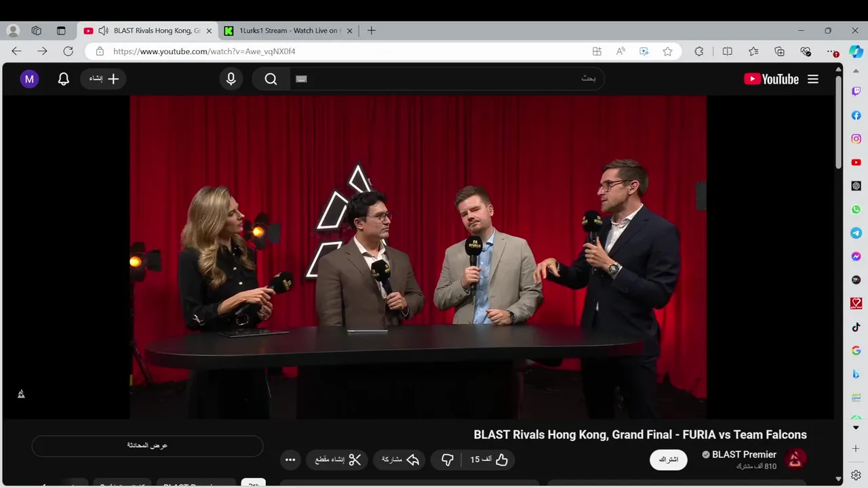Go back to previous page
868x488 pixels.
click(16, 52)
